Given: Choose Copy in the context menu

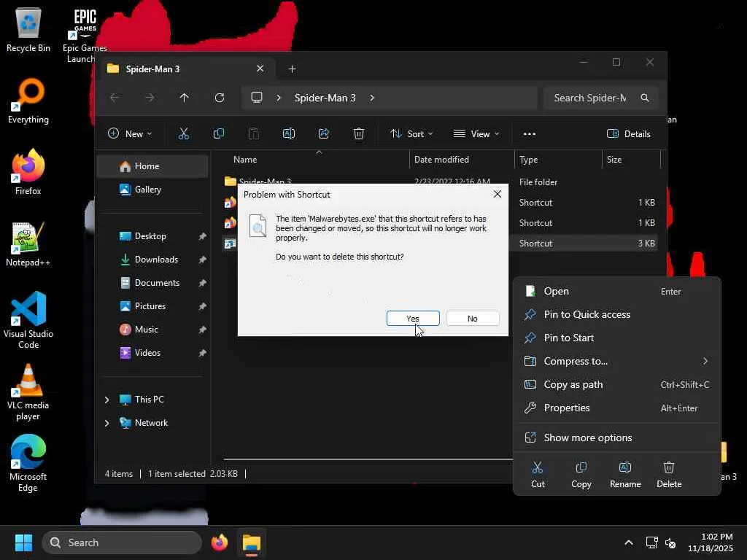Looking at the screenshot, I should [581, 475].
